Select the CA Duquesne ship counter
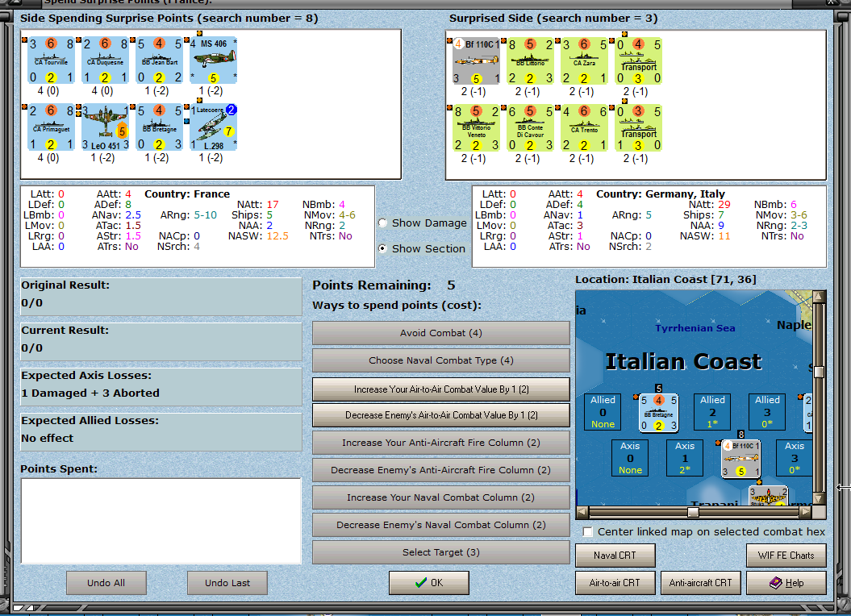The width and height of the screenshot is (851, 616). click(106, 60)
